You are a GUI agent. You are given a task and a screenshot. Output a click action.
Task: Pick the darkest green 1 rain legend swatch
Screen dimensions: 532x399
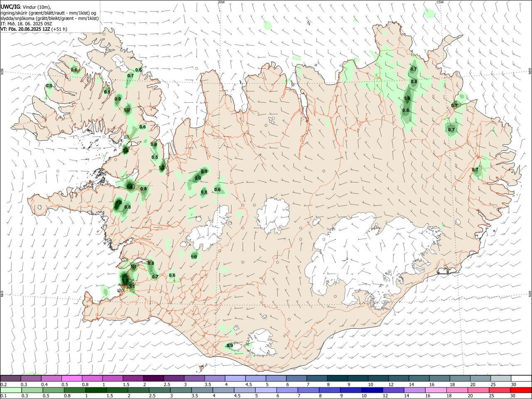pos(96,390)
